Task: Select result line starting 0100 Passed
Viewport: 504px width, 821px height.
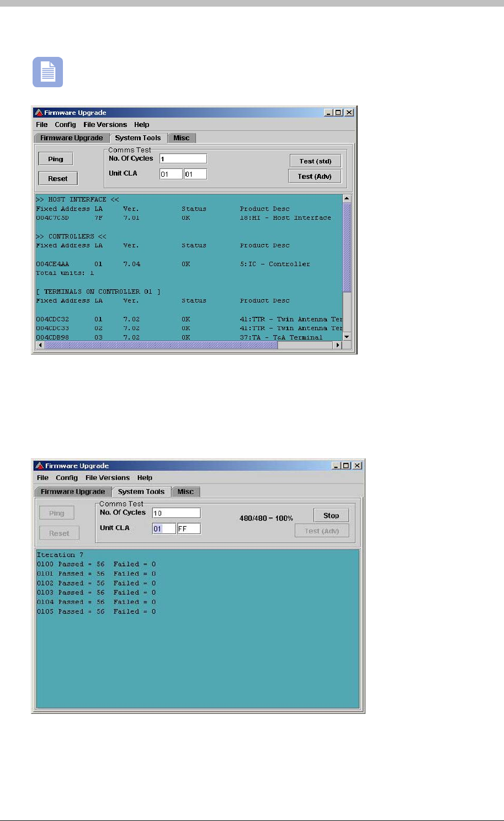Action: (97, 564)
